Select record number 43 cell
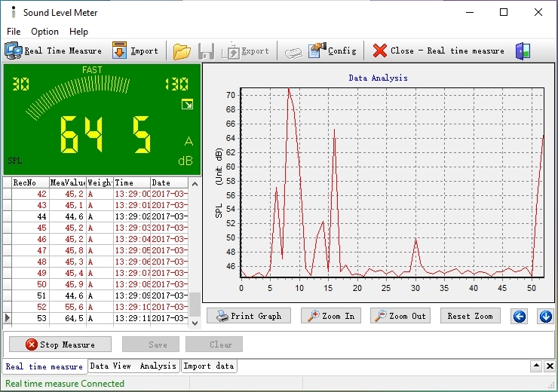 click(30, 205)
